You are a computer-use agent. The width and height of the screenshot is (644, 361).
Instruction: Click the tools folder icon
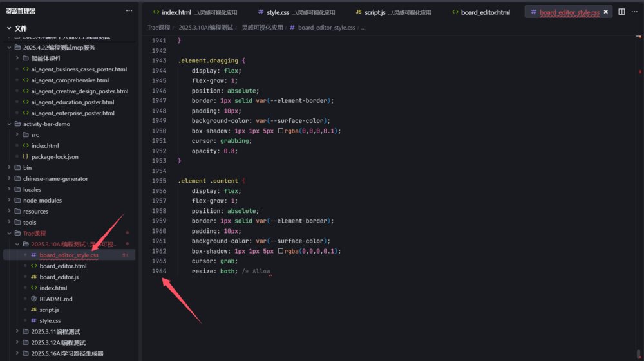click(17, 222)
